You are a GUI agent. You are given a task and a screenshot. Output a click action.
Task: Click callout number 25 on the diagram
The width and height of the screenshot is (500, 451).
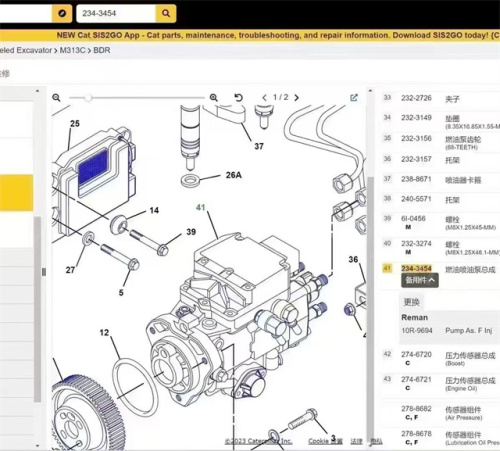(x=75, y=124)
